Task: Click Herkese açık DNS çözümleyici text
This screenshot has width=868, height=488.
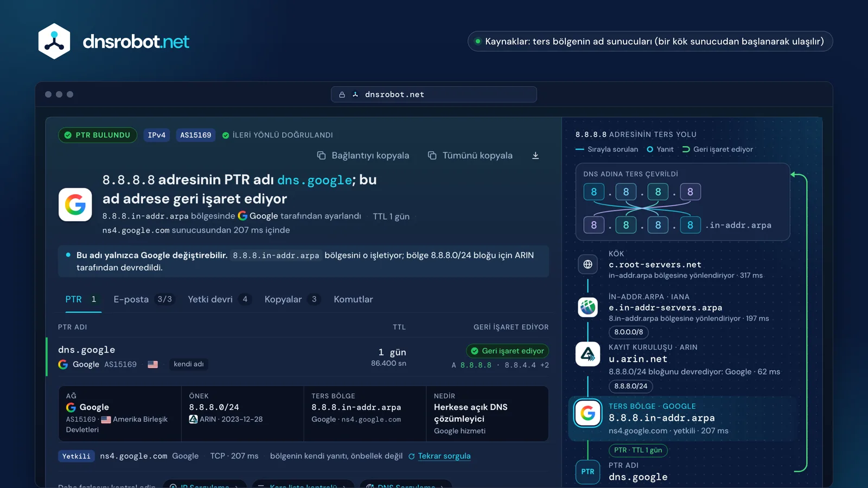Action: (x=471, y=413)
